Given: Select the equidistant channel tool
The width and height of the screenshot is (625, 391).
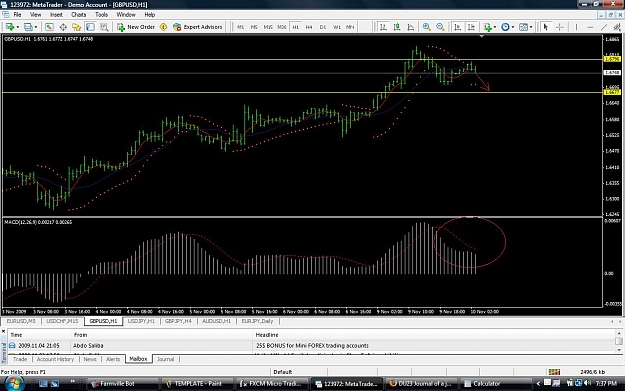Looking at the screenshot, I should tap(617, 27).
